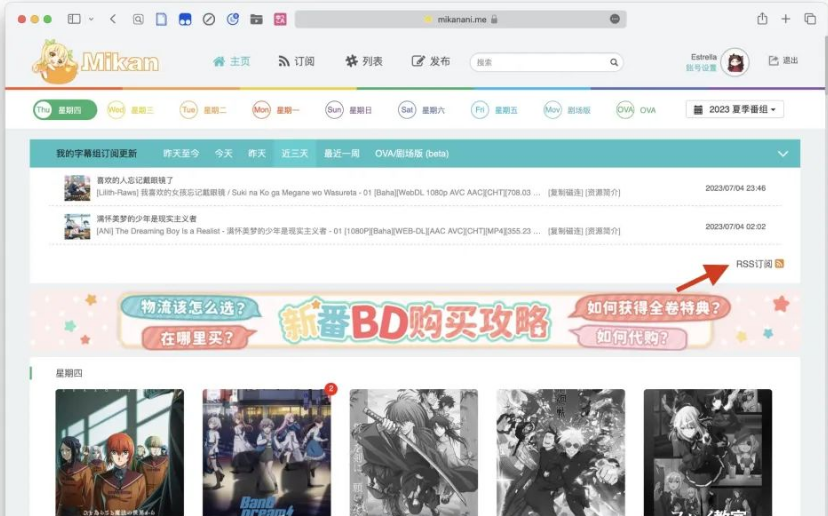Click the search magnifier icon
The width and height of the screenshot is (828, 516).
click(x=614, y=62)
